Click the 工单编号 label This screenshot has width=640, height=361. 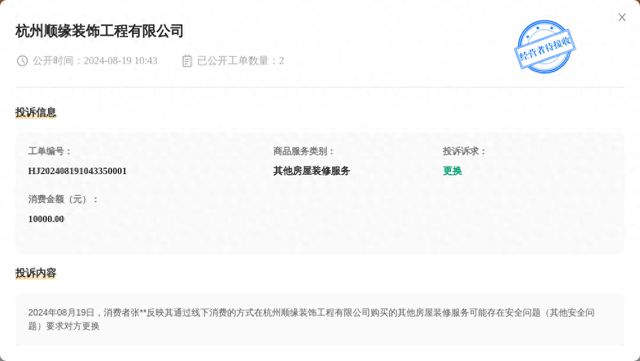coord(49,152)
